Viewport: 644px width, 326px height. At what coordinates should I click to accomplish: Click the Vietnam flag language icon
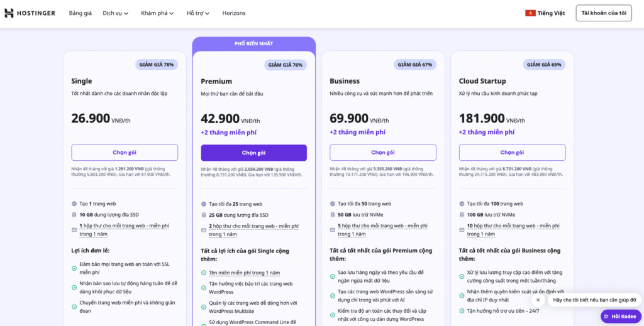[530, 13]
